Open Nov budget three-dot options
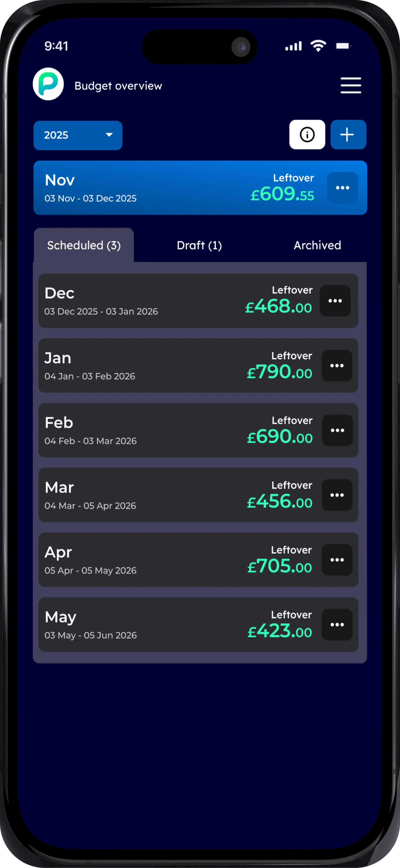This screenshot has width=400, height=868. [342, 188]
